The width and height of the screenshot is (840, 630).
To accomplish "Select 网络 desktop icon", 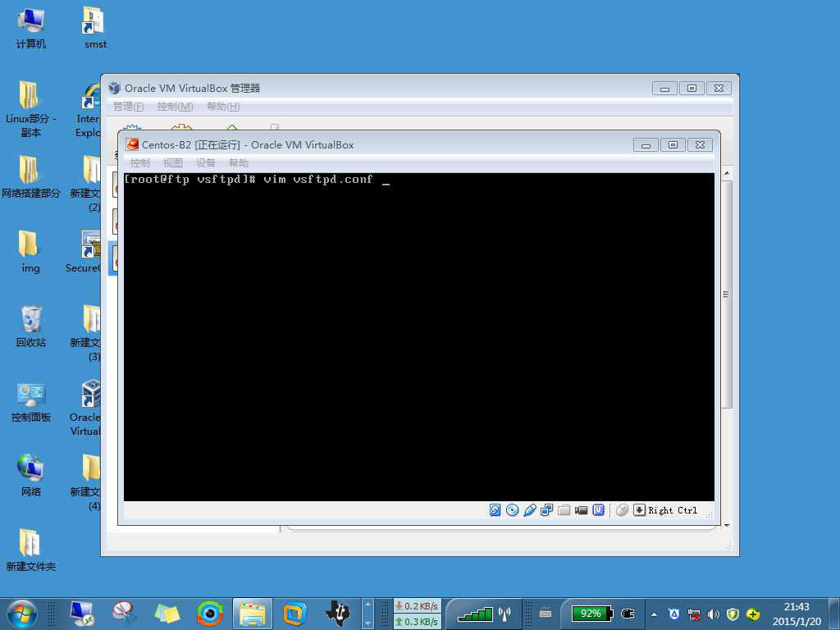I will point(30,476).
